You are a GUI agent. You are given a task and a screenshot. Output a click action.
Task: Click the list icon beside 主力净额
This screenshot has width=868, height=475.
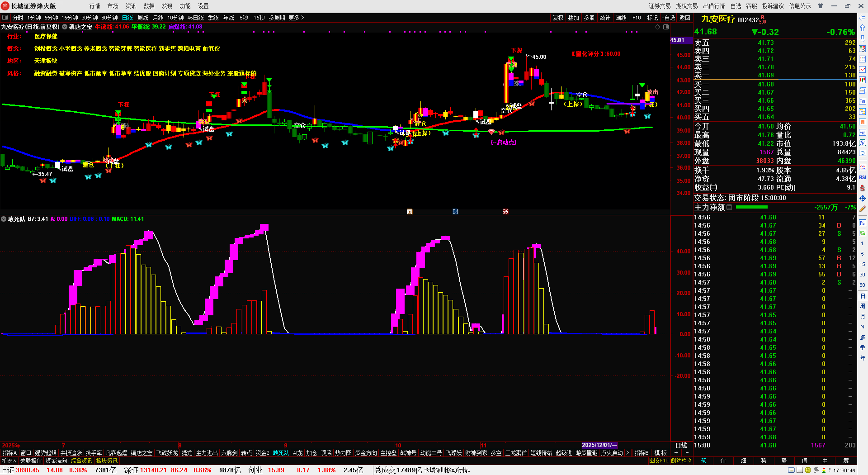(729, 207)
